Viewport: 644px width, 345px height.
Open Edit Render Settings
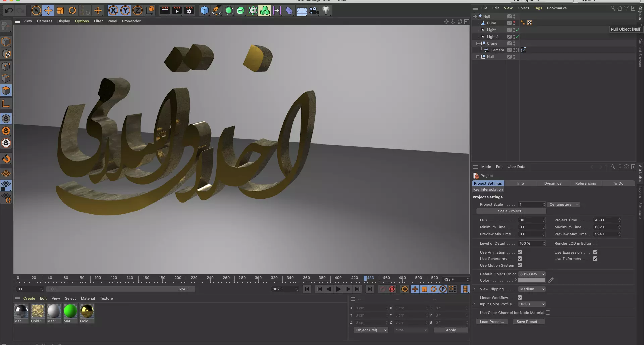pyautogui.click(x=189, y=10)
